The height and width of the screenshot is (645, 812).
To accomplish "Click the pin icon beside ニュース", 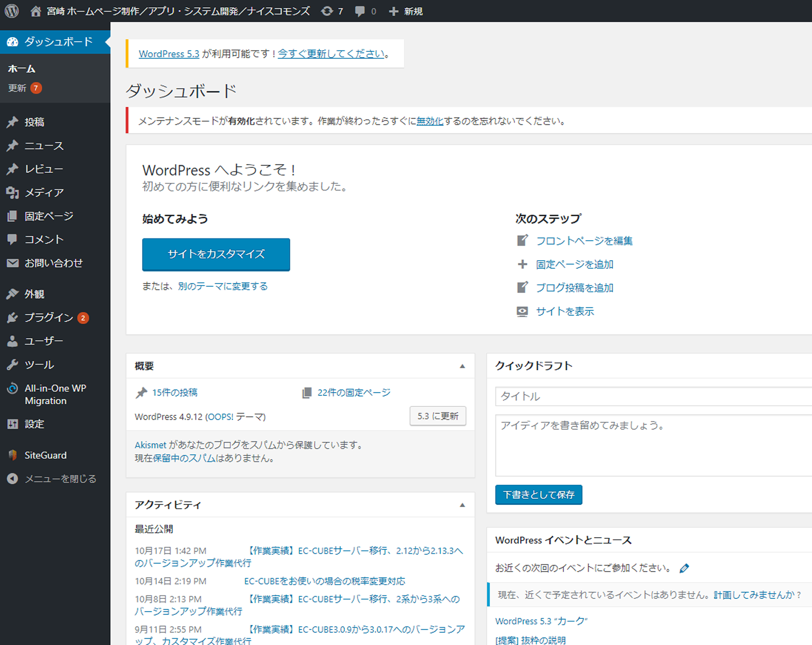I will (x=12, y=146).
